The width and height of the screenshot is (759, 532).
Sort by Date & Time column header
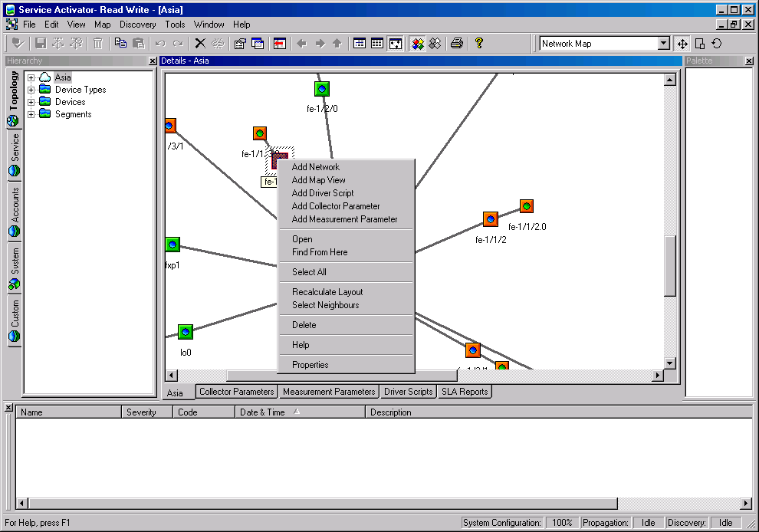[300, 412]
